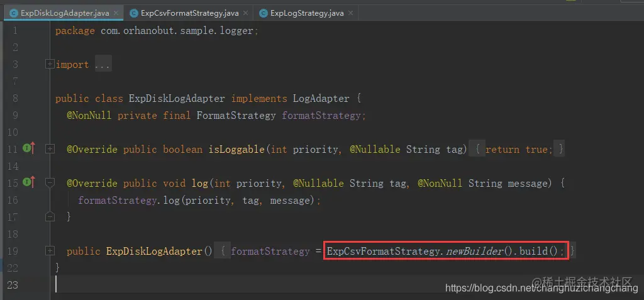Click the ExpLogStrategy.java class file icon
Viewport: 644px width, 300px height.
(x=264, y=13)
